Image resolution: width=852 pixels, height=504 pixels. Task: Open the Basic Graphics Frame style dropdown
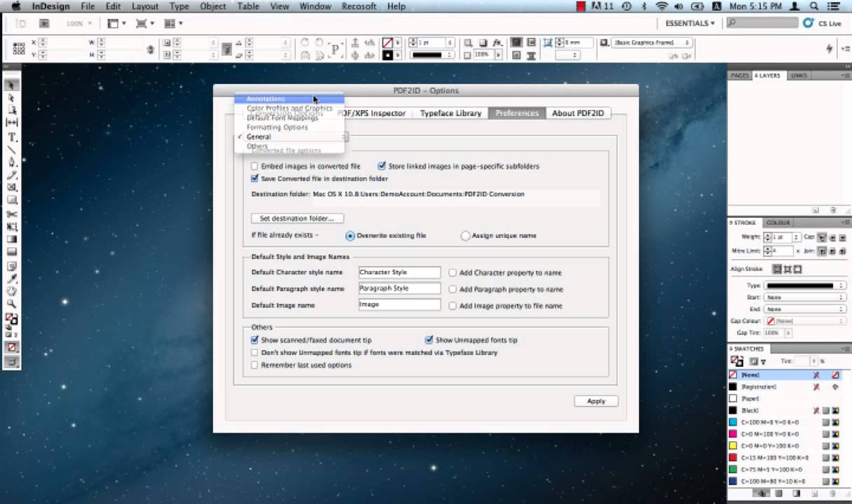coord(652,43)
